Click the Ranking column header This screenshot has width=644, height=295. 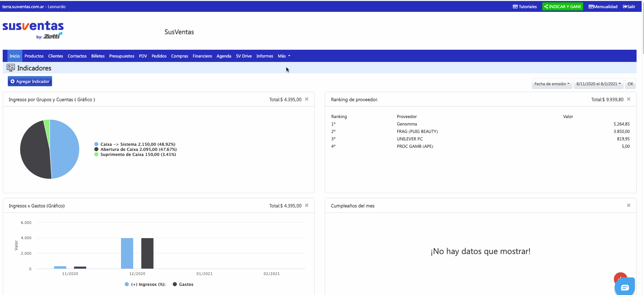coord(339,117)
